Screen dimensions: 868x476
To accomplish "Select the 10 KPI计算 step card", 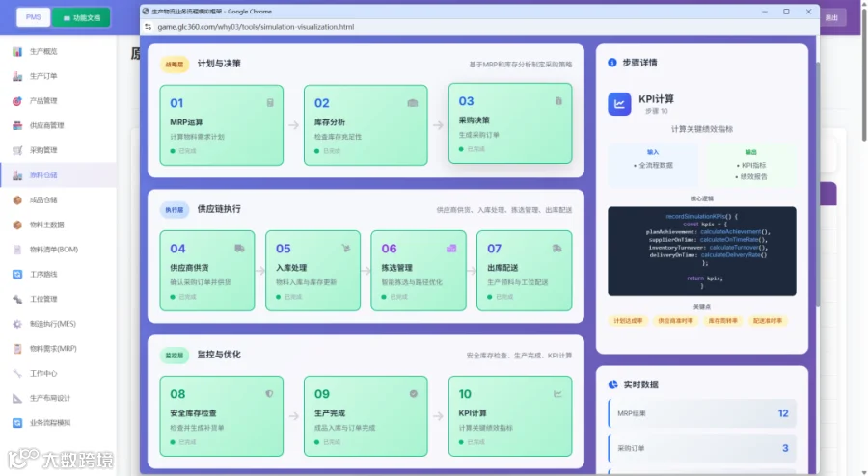I will coord(510,415).
